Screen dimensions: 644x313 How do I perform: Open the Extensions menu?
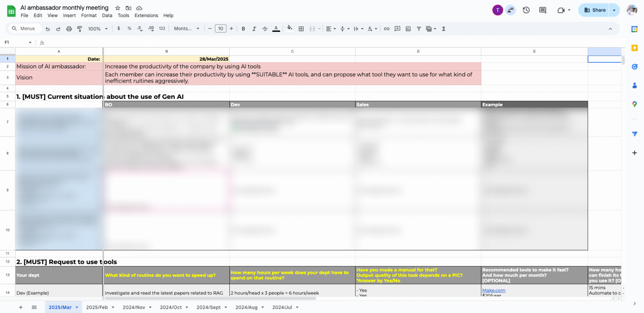(146, 16)
